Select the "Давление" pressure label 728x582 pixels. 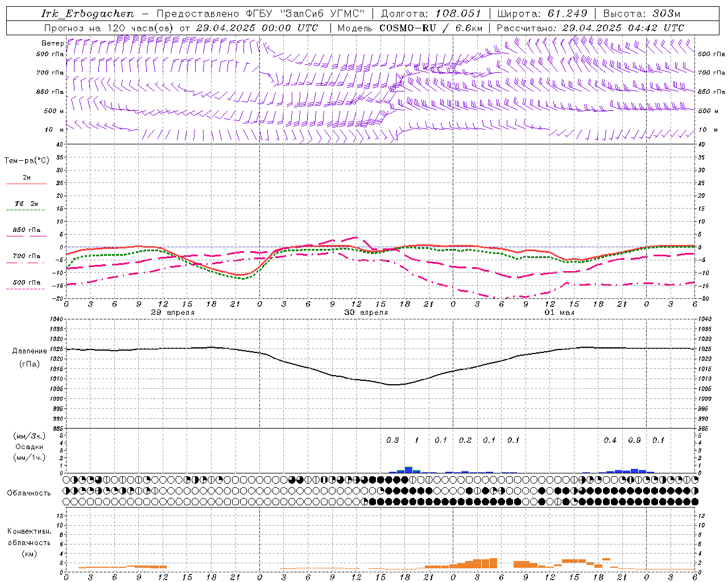pyautogui.click(x=30, y=351)
